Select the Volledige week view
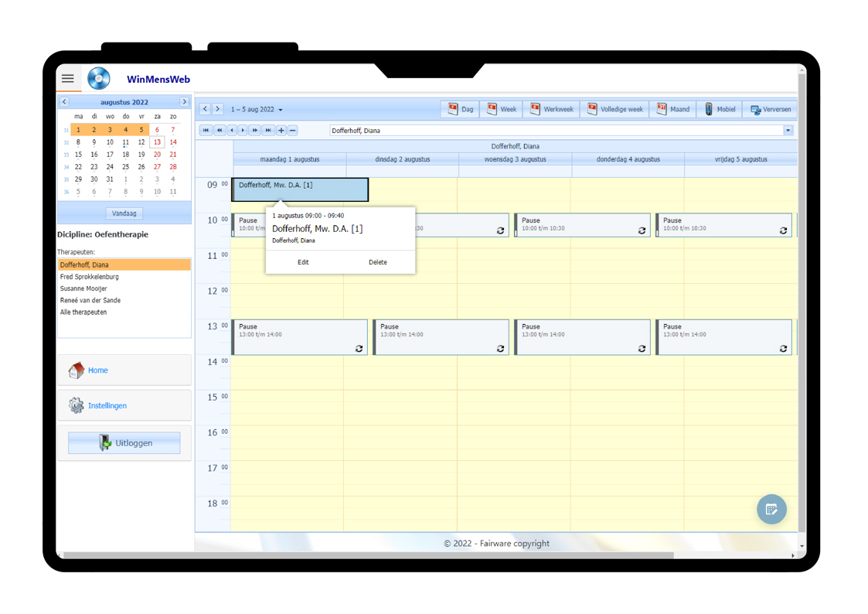Viewport: 868px width, 614px height. pos(614,109)
